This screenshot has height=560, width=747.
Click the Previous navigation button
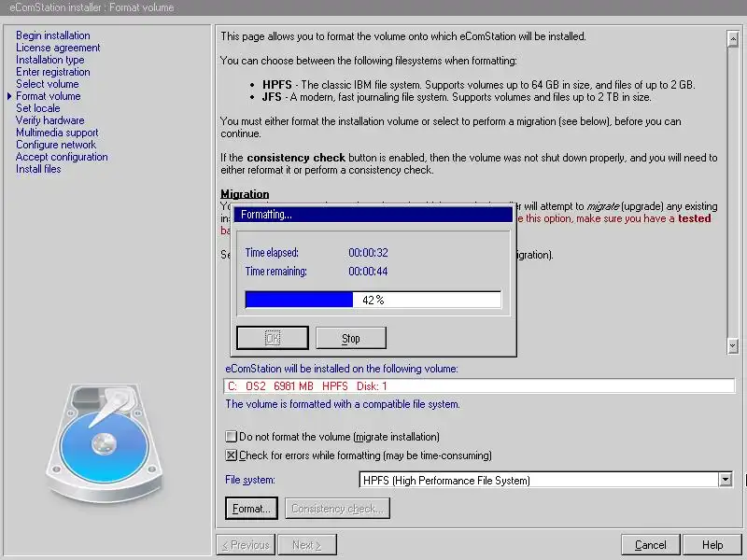(x=246, y=545)
